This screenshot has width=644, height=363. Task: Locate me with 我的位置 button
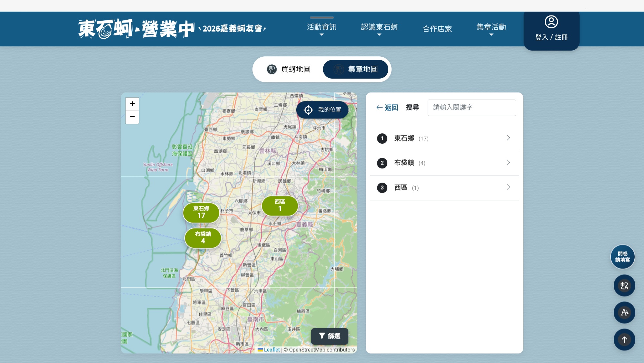coord(322,110)
